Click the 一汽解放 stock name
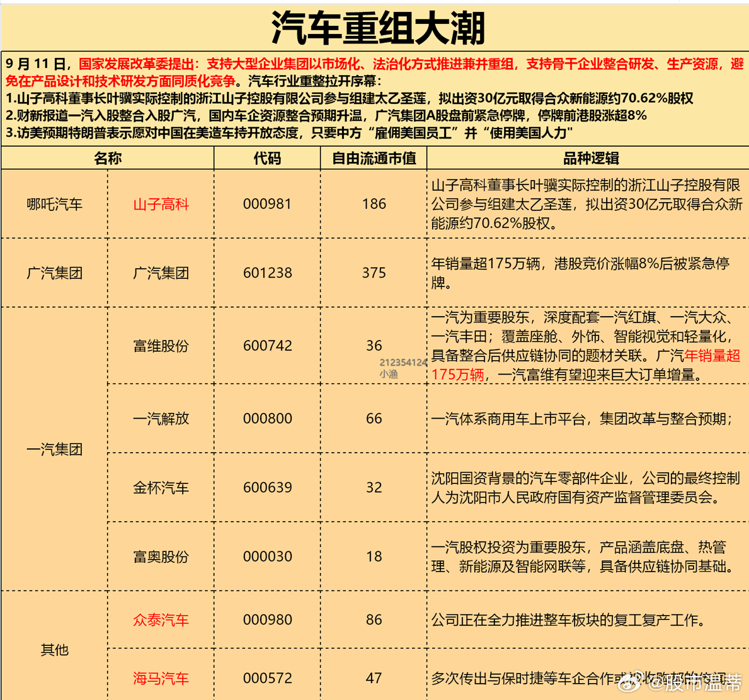Viewport: 749px width, 700px height. coord(161,419)
